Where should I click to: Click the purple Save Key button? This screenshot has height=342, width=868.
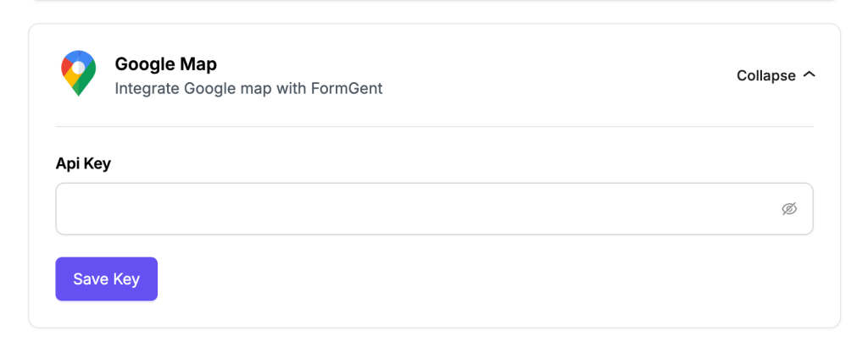point(106,279)
